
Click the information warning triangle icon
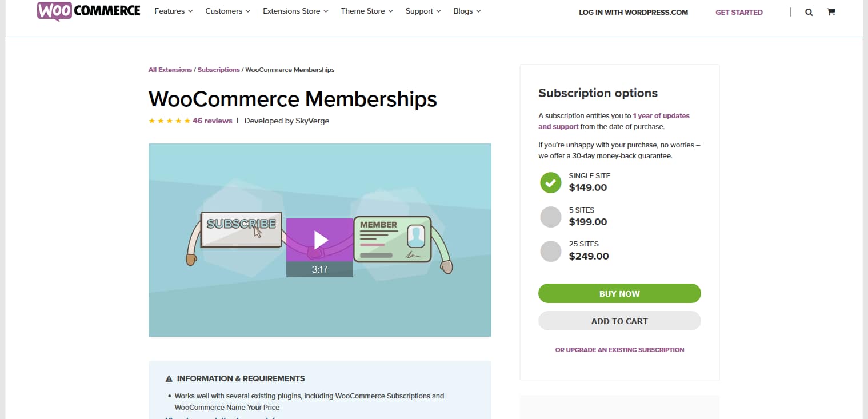coord(169,378)
